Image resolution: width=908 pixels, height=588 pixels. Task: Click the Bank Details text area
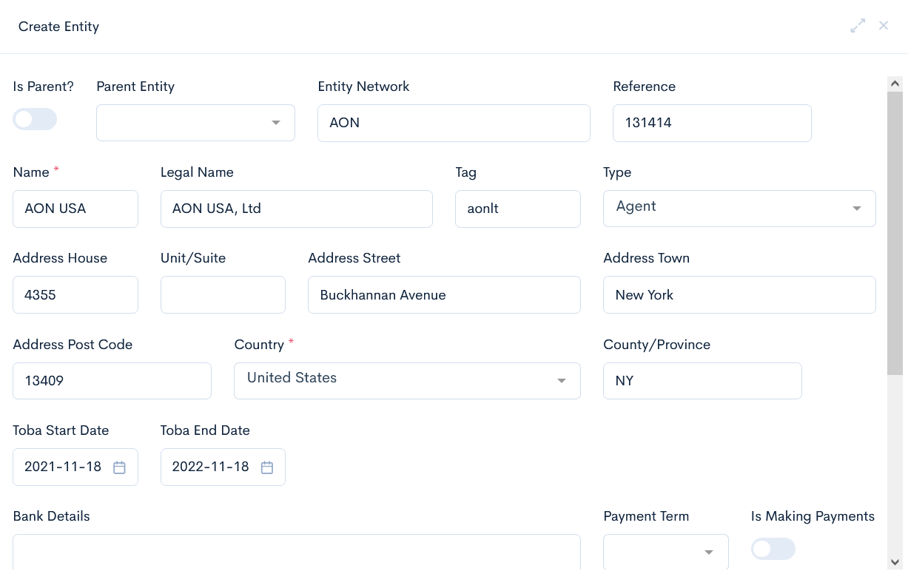coord(296,552)
